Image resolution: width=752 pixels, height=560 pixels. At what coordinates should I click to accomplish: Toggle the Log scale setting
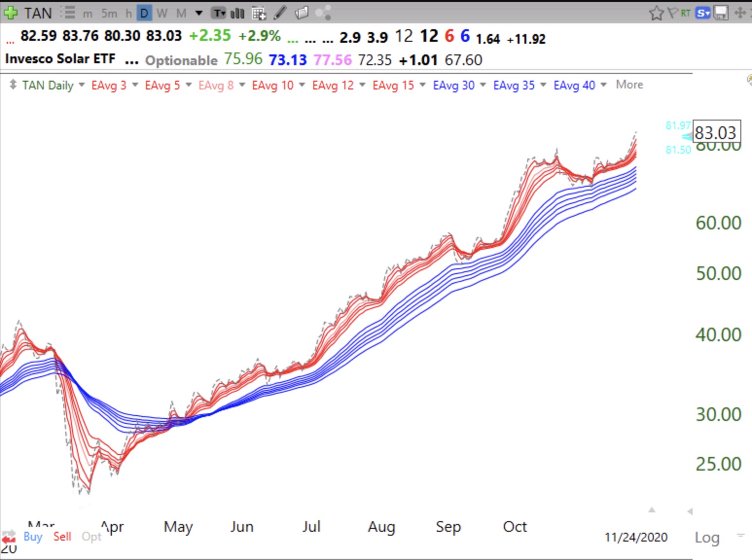coord(707,537)
